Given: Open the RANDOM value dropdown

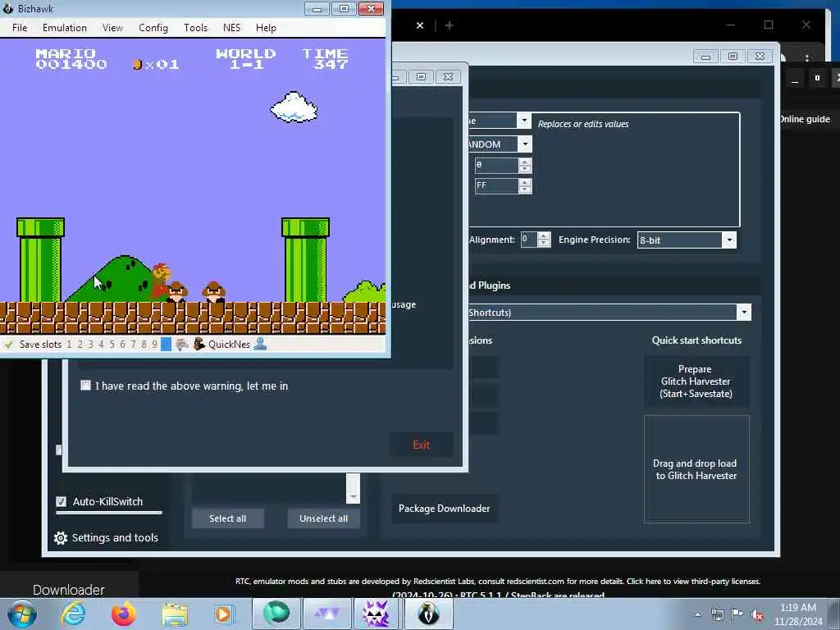Looking at the screenshot, I should [525, 144].
